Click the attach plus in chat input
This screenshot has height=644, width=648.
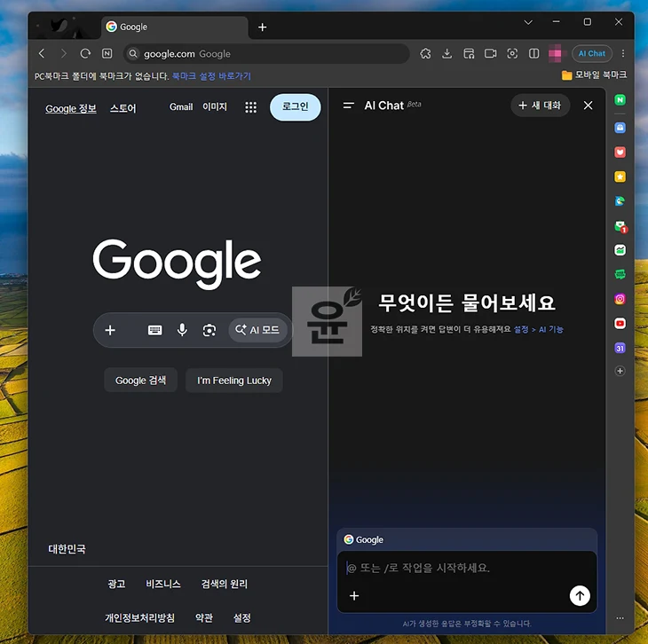(354, 596)
